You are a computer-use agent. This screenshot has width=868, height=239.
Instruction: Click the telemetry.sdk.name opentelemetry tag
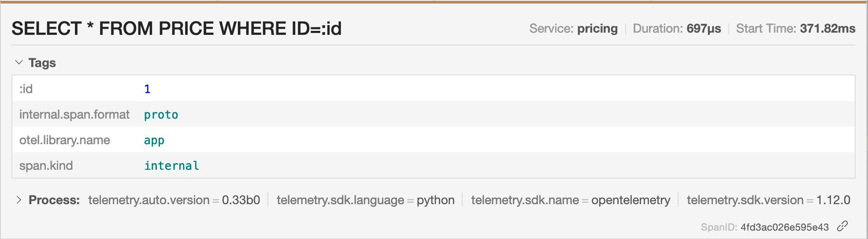pyautogui.click(x=570, y=200)
